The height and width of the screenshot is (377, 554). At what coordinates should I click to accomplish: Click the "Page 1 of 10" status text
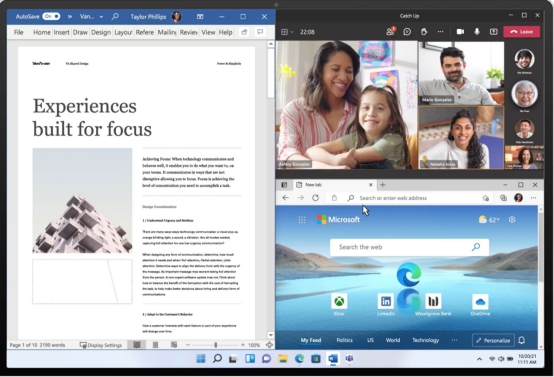pos(24,345)
